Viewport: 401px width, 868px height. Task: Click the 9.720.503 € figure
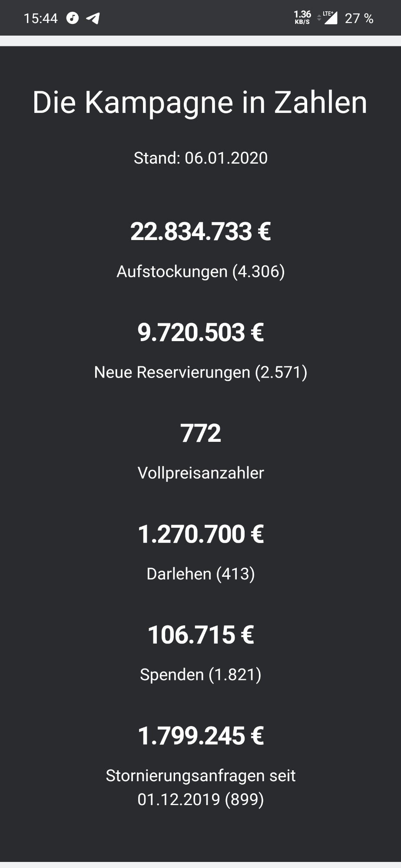200,332
